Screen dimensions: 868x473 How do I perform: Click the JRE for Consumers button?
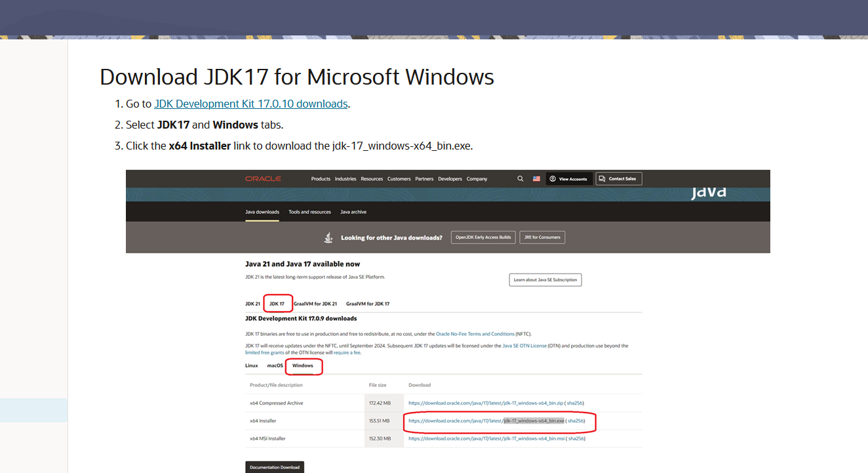coord(542,237)
